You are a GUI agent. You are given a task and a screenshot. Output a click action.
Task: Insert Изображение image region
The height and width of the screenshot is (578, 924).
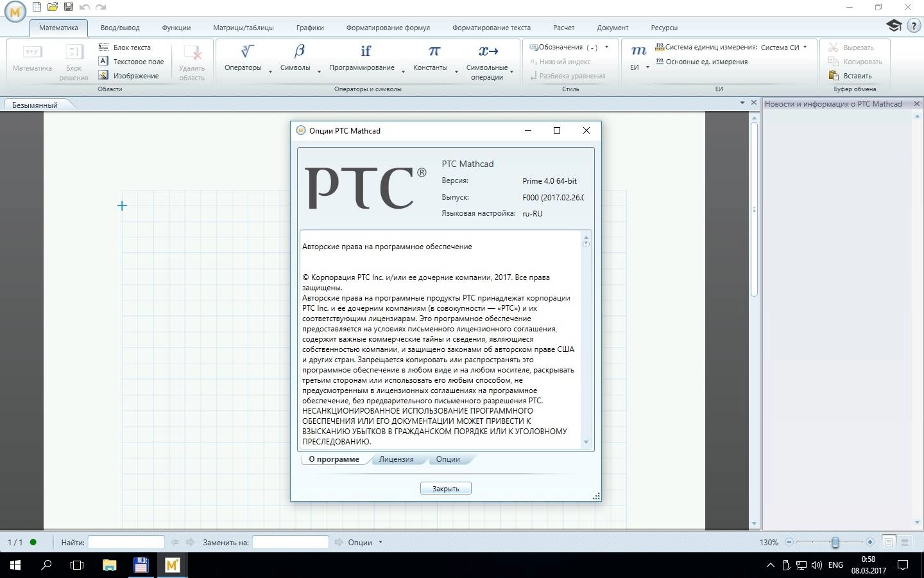click(129, 76)
